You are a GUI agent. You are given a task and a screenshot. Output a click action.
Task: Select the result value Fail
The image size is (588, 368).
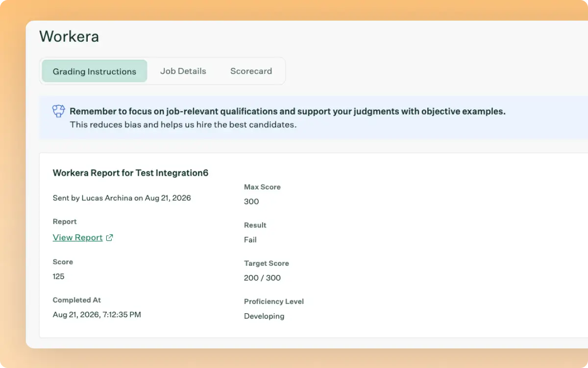pos(250,240)
